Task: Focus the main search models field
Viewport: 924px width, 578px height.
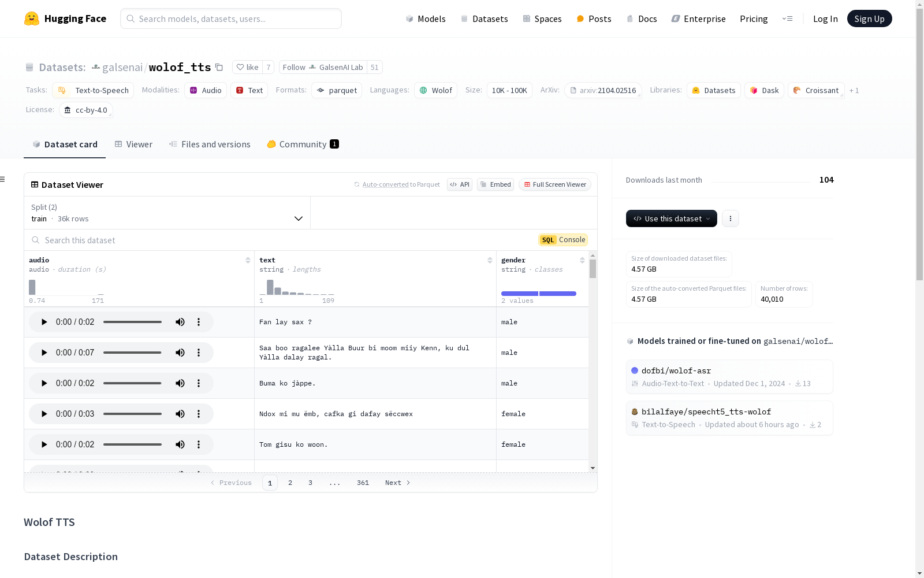Action: coord(231,18)
